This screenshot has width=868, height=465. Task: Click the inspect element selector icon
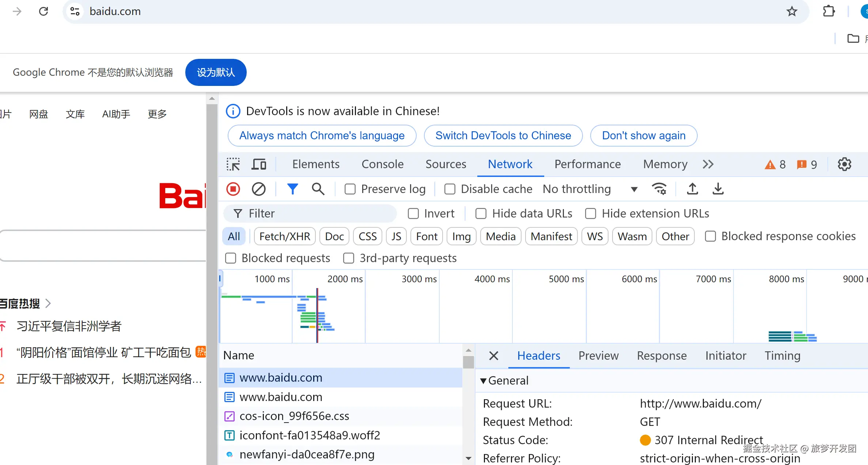[x=233, y=164]
